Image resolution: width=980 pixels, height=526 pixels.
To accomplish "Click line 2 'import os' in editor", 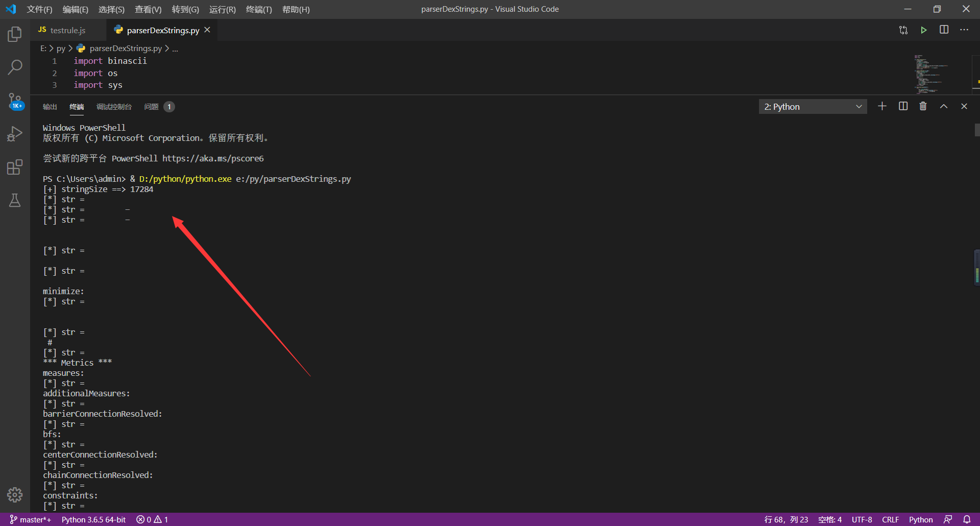I will click(95, 73).
